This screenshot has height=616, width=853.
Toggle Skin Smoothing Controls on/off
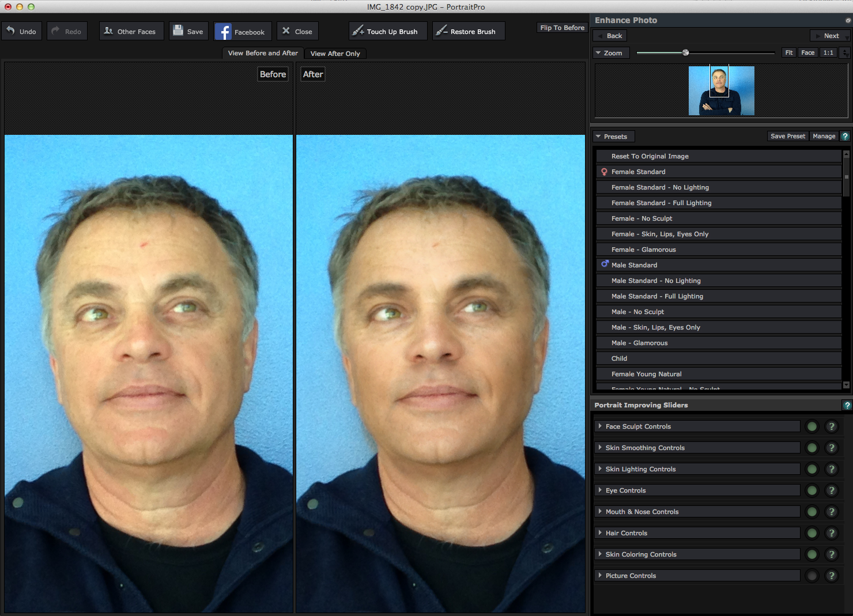click(x=812, y=448)
